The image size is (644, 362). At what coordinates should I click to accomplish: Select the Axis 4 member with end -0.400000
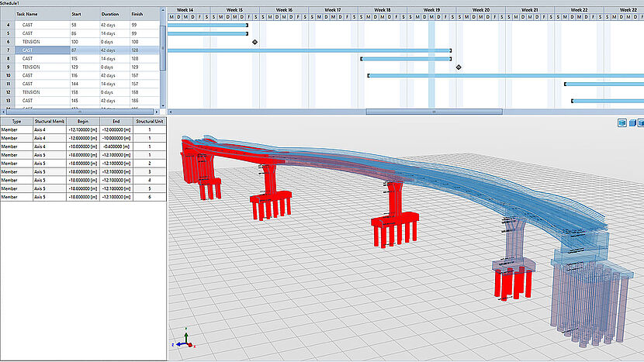click(47, 146)
